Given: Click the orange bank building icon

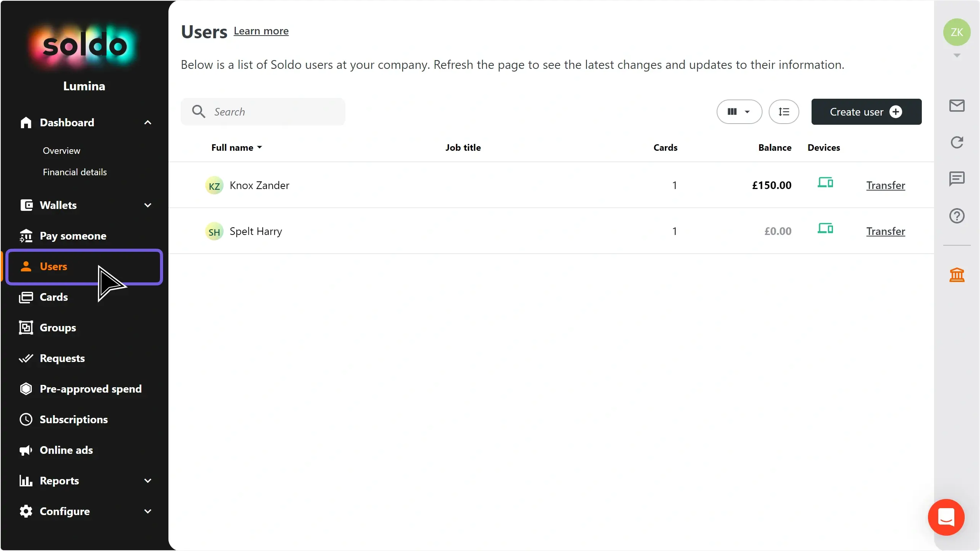Looking at the screenshot, I should pos(957,275).
